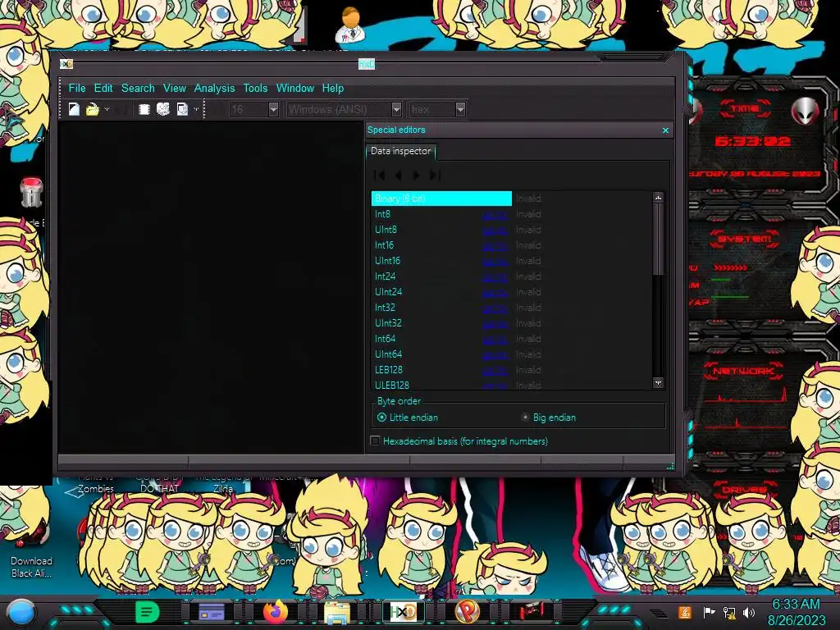Open the bytes per row 16 dropdown
Viewport: 840px width, 630px height.
point(273,109)
